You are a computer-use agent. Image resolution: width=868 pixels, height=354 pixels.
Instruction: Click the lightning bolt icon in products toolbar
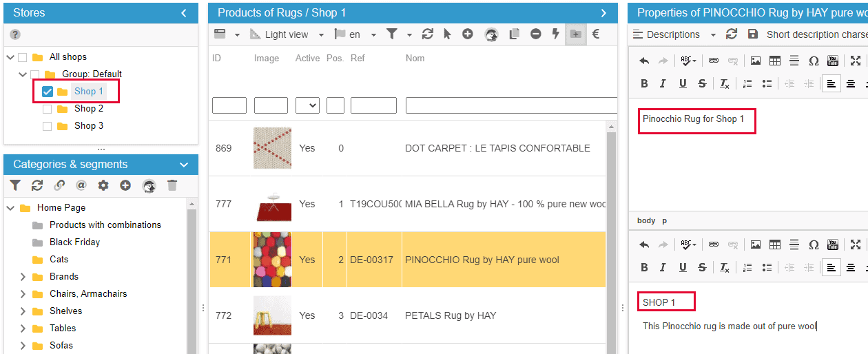555,34
